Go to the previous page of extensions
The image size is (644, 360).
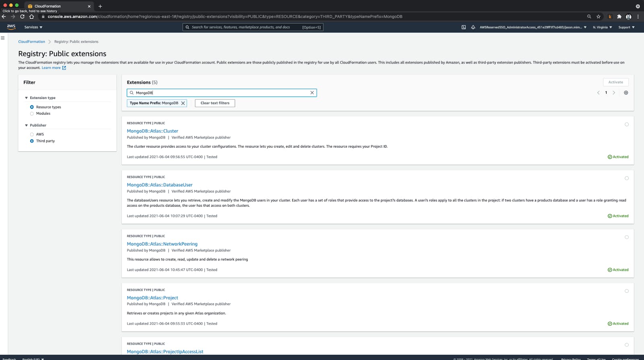point(598,93)
